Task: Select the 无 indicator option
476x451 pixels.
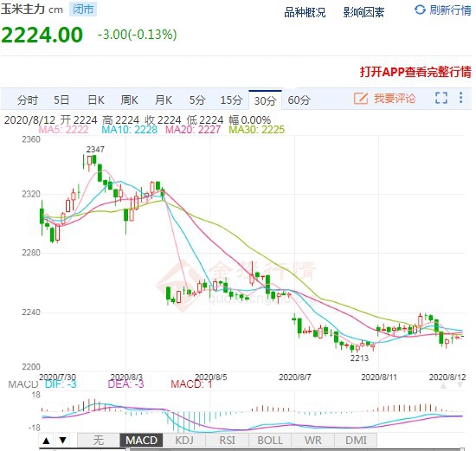Action: click(99, 441)
